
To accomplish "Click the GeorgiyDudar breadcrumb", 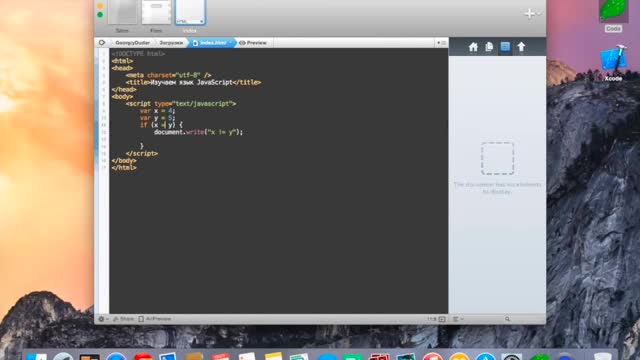I will (132, 42).
